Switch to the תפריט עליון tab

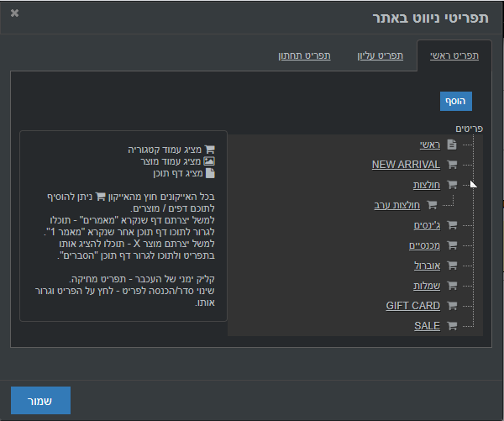click(381, 55)
